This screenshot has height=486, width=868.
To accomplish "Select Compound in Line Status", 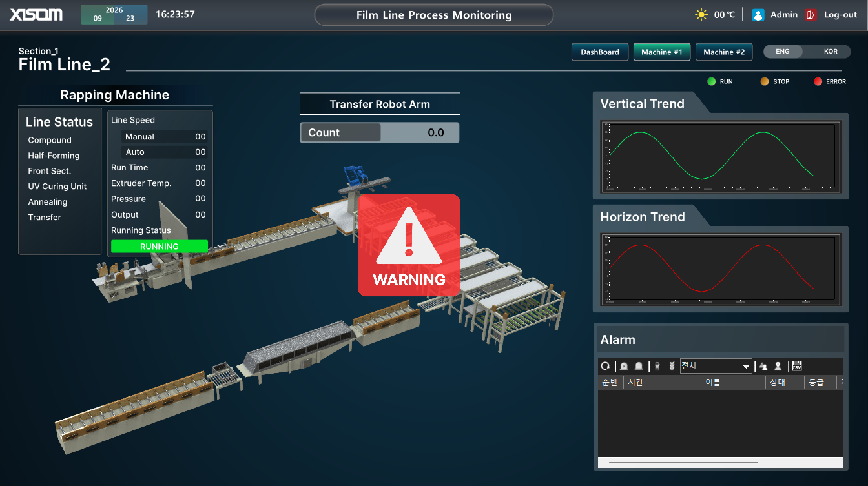I will point(50,140).
